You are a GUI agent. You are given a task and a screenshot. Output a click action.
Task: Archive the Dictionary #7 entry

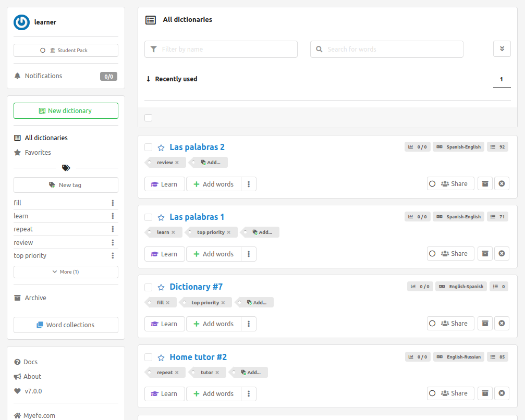tap(485, 324)
